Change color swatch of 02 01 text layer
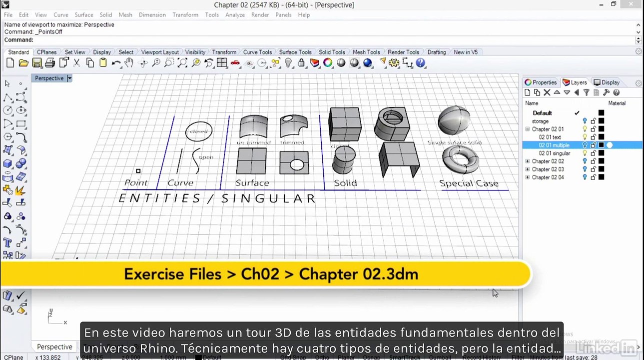The image size is (644, 360). (x=602, y=137)
